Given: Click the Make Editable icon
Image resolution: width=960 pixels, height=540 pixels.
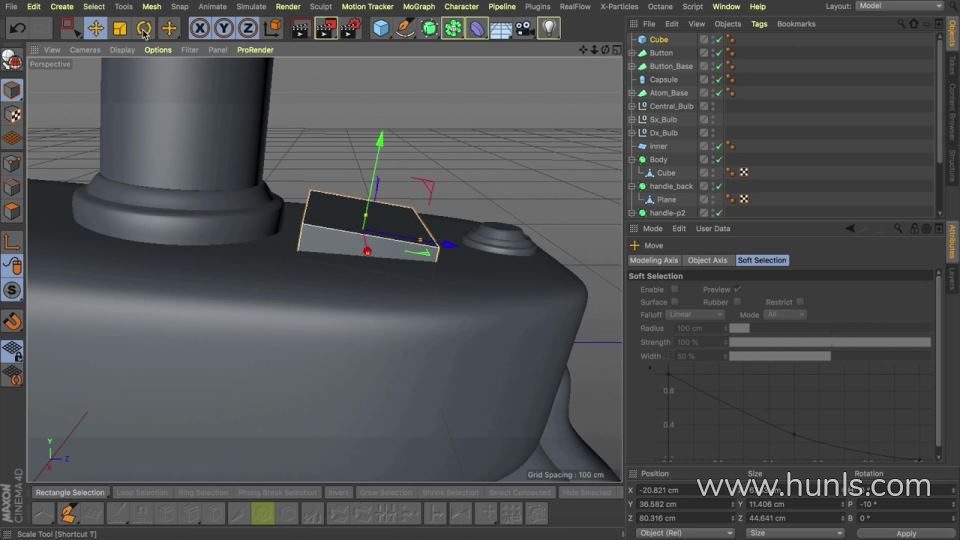Looking at the screenshot, I should click(x=12, y=59).
